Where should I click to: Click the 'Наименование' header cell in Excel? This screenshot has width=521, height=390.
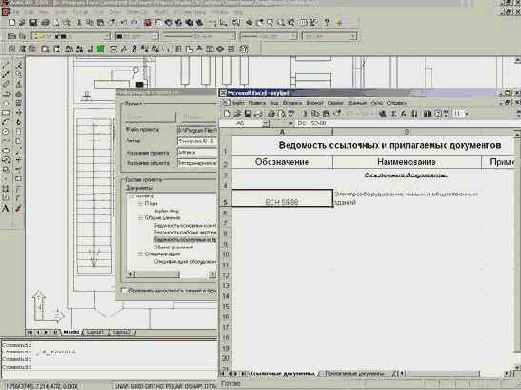click(x=407, y=162)
